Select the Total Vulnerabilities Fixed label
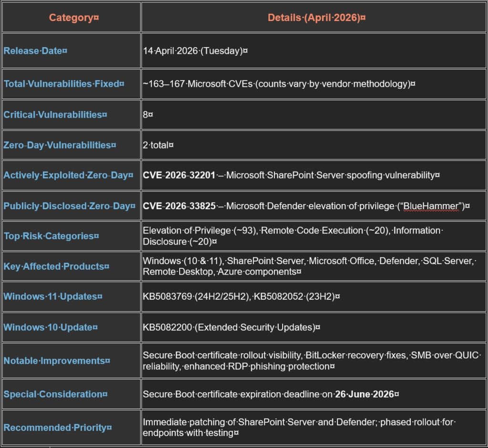This screenshot has width=488, height=448. pos(64,84)
